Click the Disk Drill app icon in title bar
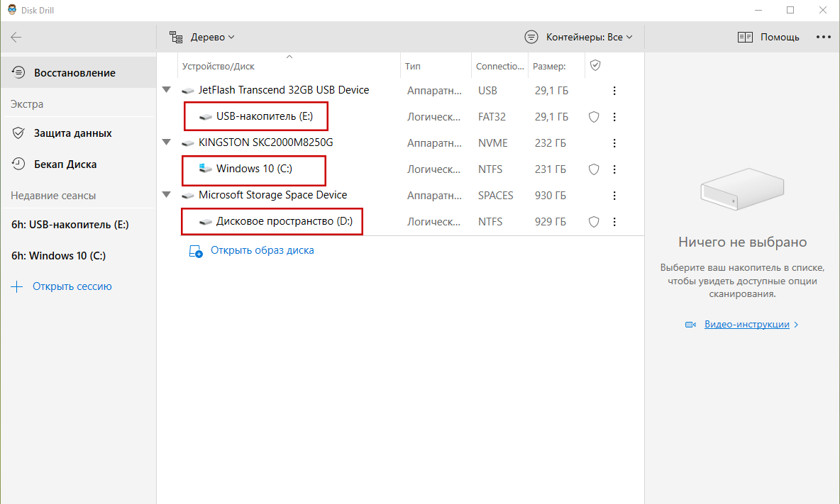Screen dimensions: 840x504 pos(12,10)
